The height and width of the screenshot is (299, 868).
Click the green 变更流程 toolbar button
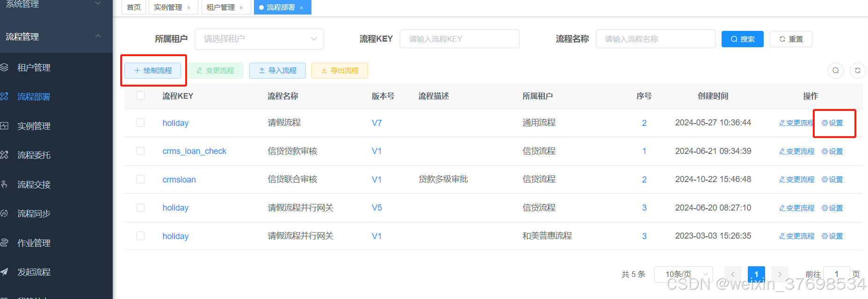pyautogui.click(x=215, y=71)
